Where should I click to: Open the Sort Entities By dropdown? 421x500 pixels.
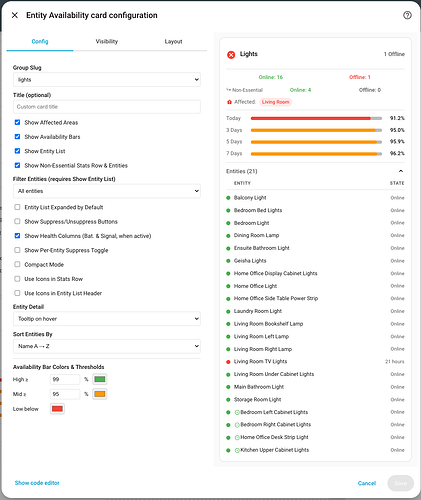click(107, 346)
